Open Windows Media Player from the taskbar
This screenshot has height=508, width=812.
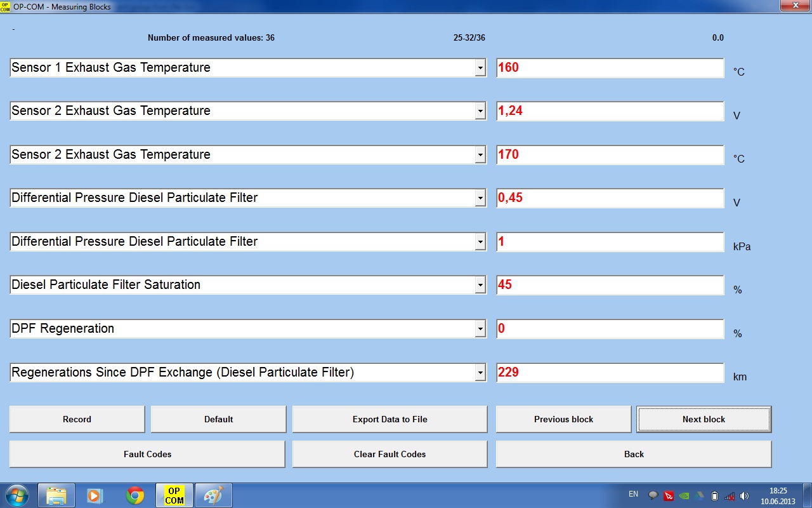pos(95,495)
